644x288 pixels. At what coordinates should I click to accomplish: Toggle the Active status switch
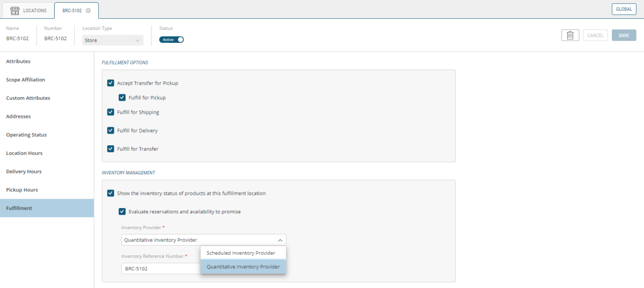pyautogui.click(x=172, y=40)
